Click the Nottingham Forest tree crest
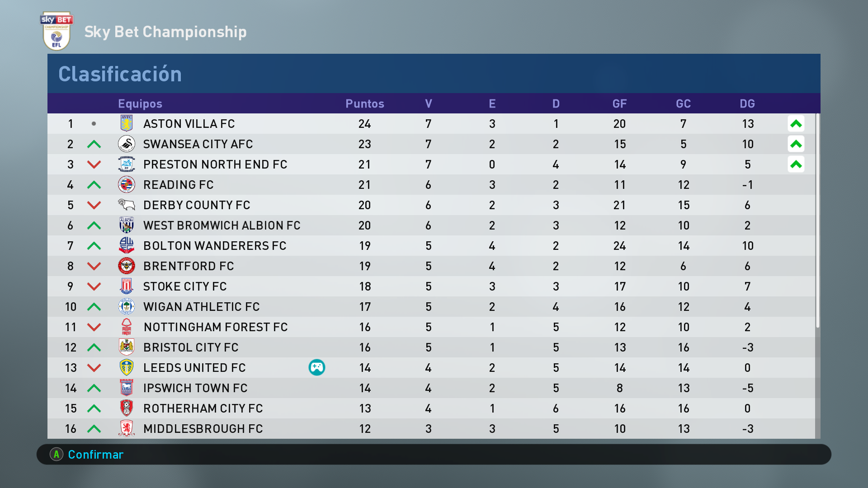 [x=127, y=327]
